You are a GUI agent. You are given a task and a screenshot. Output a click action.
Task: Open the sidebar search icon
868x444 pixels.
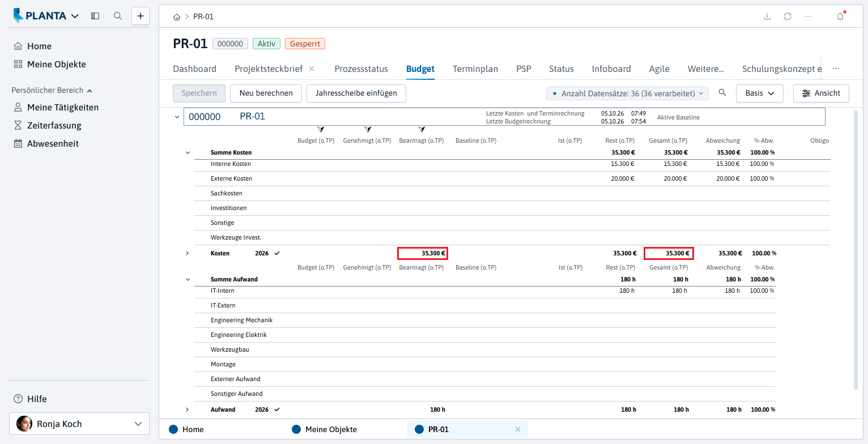click(118, 16)
